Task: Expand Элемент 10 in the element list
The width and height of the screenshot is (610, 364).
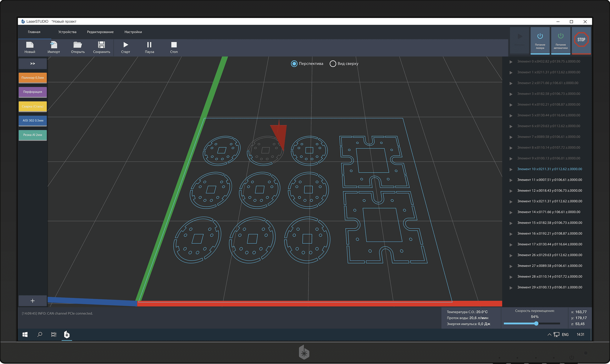Action: click(511, 170)
